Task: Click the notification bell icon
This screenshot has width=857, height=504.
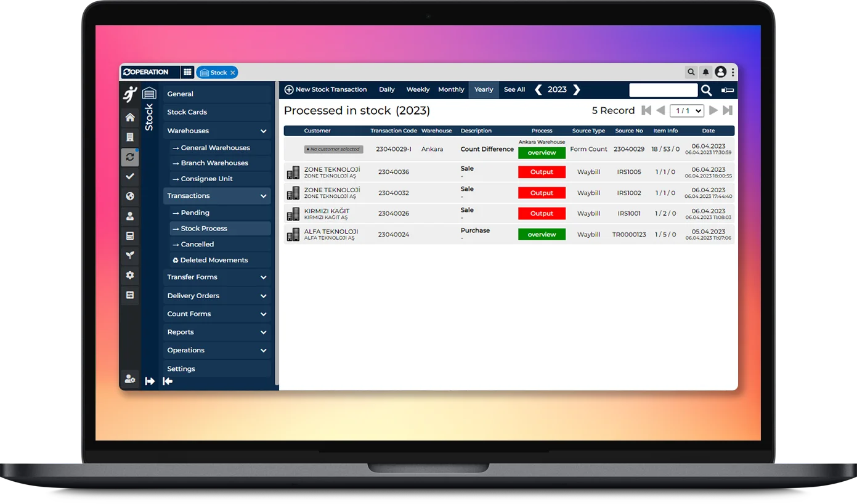Action: 705,71
